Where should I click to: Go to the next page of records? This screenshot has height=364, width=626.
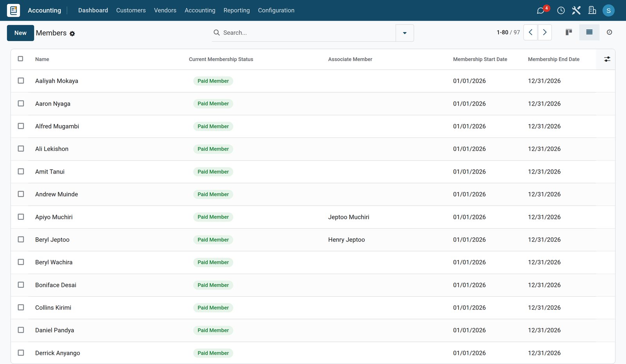tap(545, 32)
